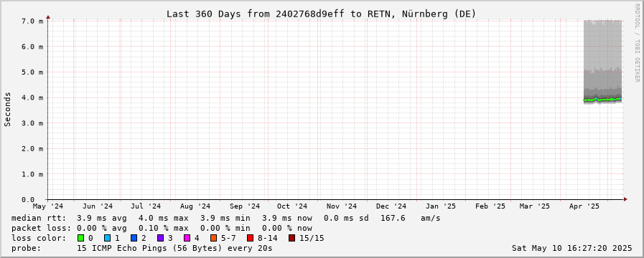Click the orange 5-7 loss swatch

[x=213, y=238]
